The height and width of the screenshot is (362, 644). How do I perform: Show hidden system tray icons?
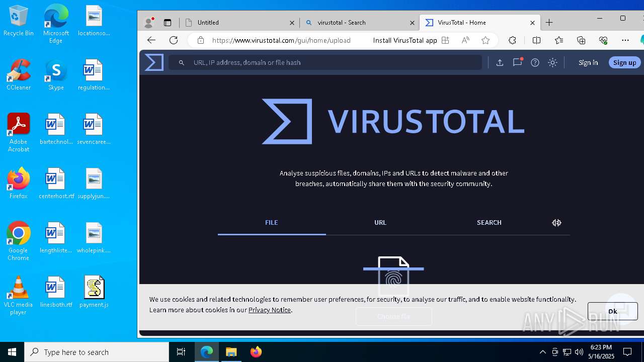coord(542,352)
